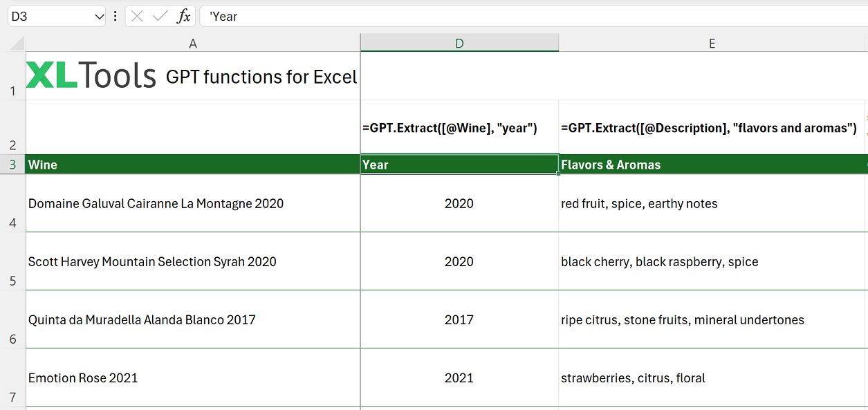Click the Insert Function fx icon
The image size is (868, 410).
pyautogui.click(x=184, y=16)
